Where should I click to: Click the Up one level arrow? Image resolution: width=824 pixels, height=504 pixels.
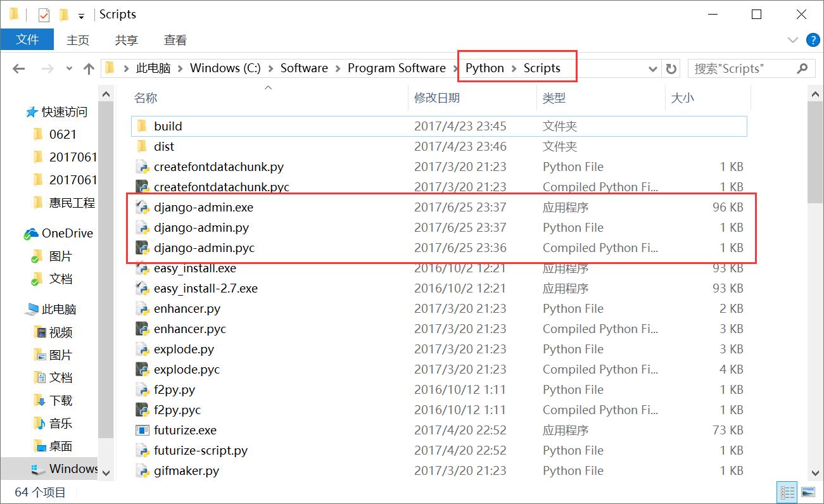tap(89, 68)
